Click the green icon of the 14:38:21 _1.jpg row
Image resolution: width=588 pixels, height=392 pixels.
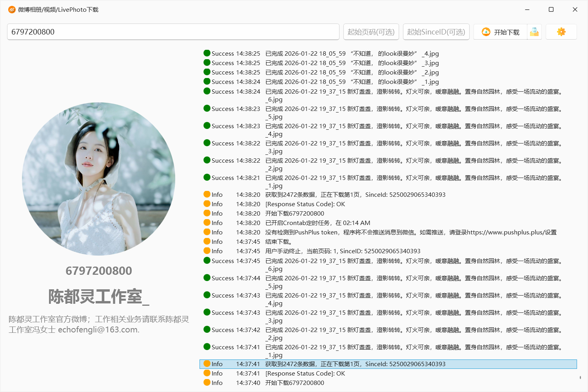[207, 177]
